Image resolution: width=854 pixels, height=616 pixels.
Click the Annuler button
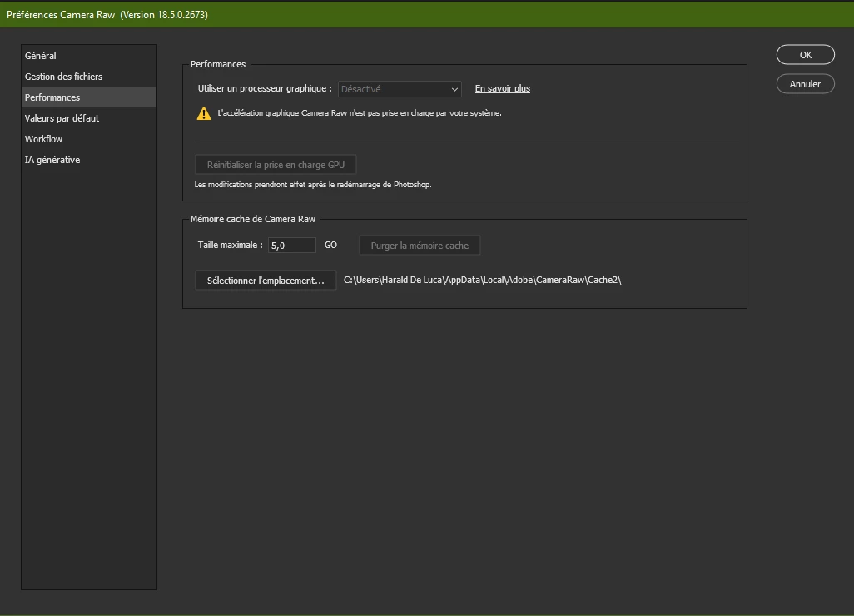pyautogui.click(x=805, y=84)
